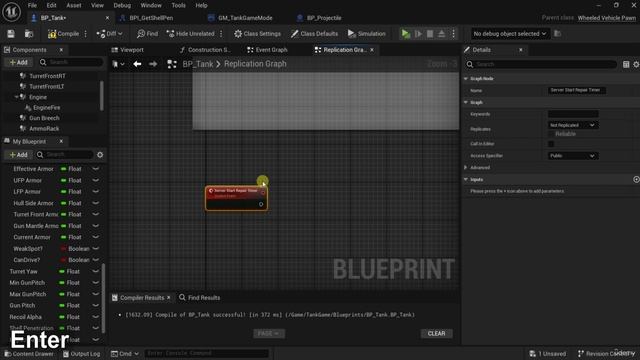Open the Construction Script tab
Viewport: 640px width, 360px height.
tap(209, 50)
